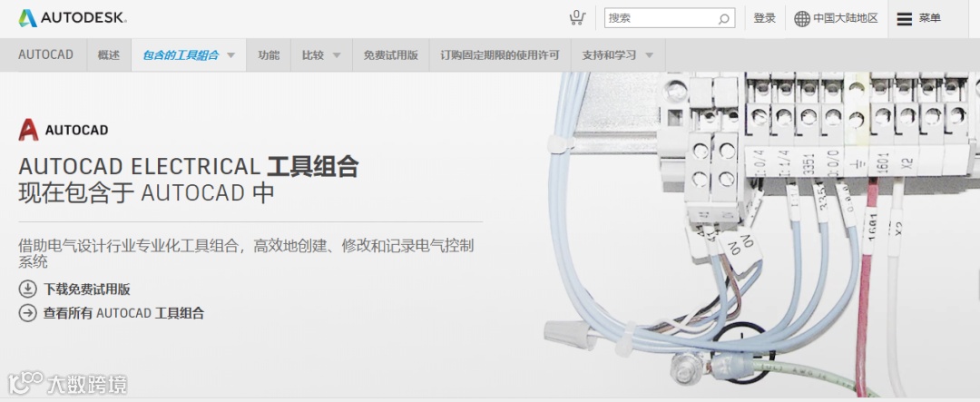This screenshot has height=402, width=980.
Task: Expand the 支持和学习 dropdown
Action: coord(618,55)
